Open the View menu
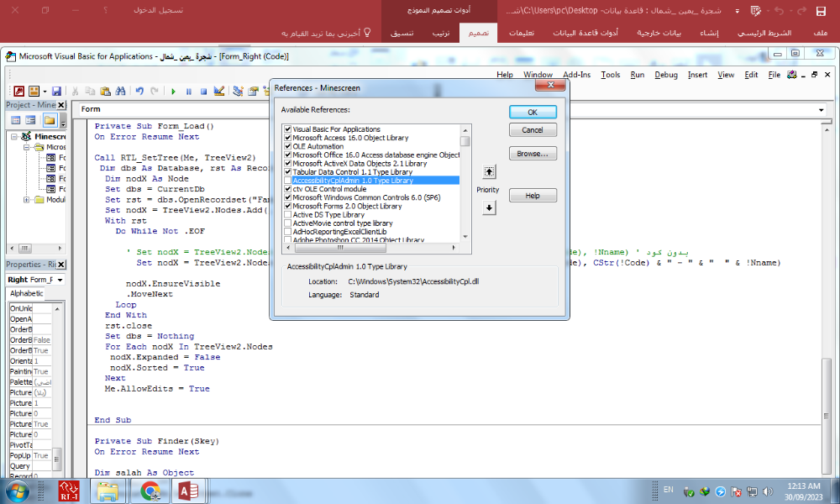840x504 pixels. pos(726,75)
